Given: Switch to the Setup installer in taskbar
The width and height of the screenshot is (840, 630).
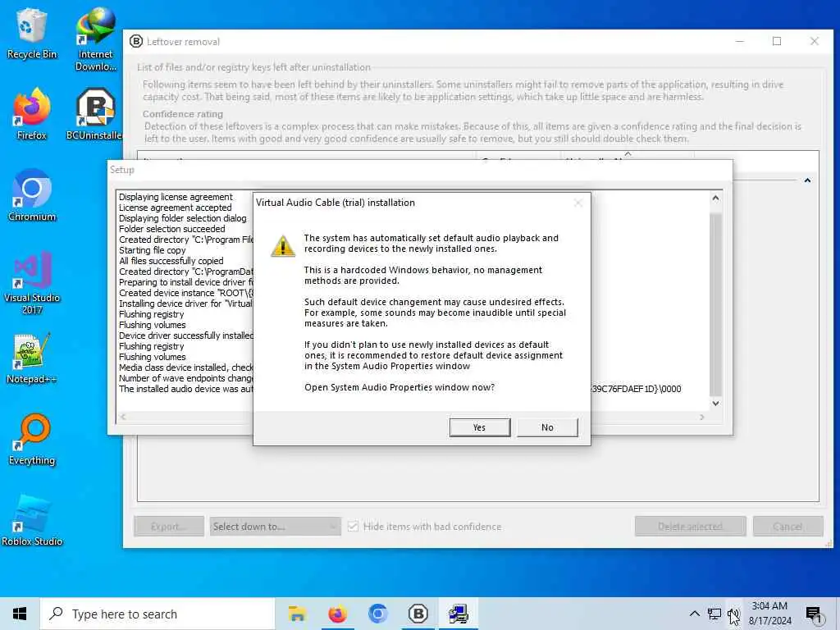Looking at the screenshot, I should pos(459,614).
